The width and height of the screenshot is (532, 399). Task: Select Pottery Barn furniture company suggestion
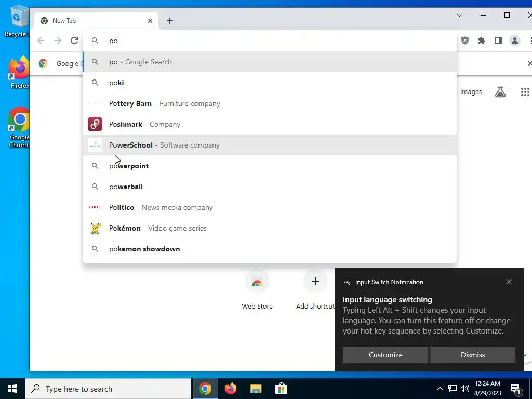click(270, 103)
